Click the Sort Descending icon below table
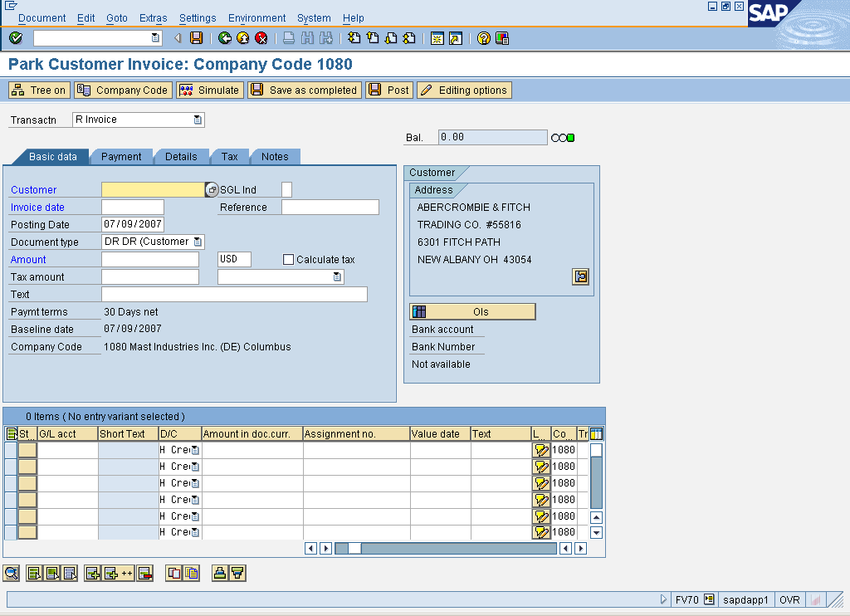The image size is (850, 616). coord(237,573)
